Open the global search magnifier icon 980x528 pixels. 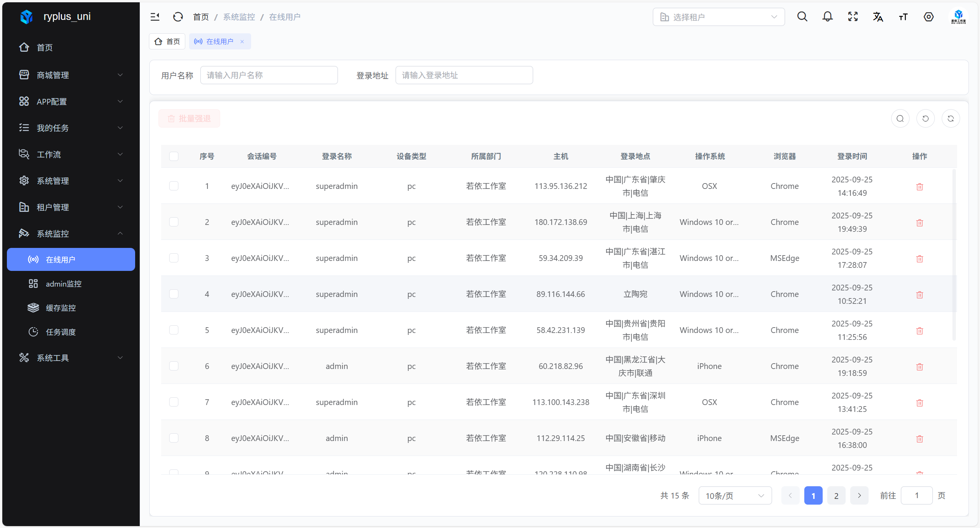point(802,17)
